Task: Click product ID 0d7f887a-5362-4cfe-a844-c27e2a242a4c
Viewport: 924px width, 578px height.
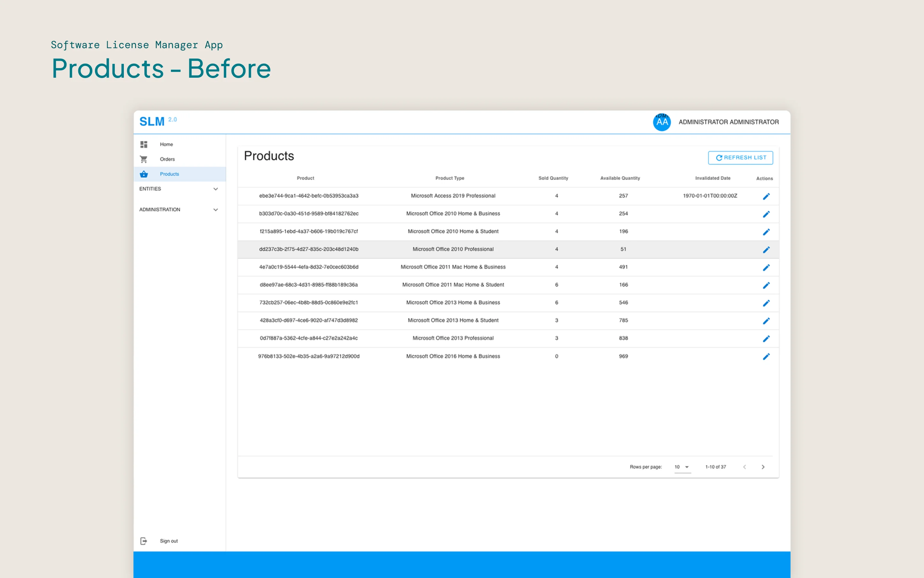Action: 309,338
